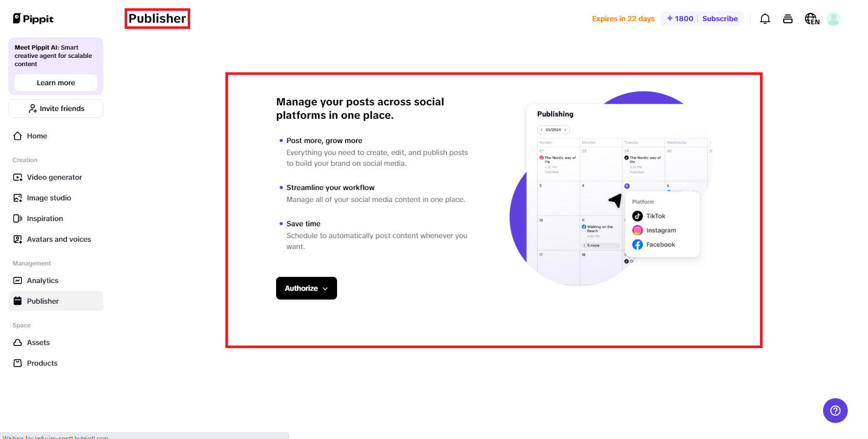Screen dimensions: 868x439
Task: Open the Video generator tool
Action: click(x=54, y=177)
